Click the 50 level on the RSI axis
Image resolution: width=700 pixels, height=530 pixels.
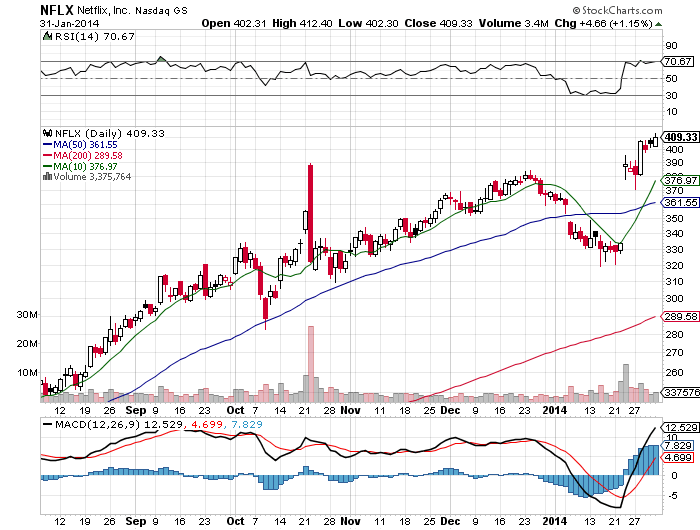(x=671, y=79)
